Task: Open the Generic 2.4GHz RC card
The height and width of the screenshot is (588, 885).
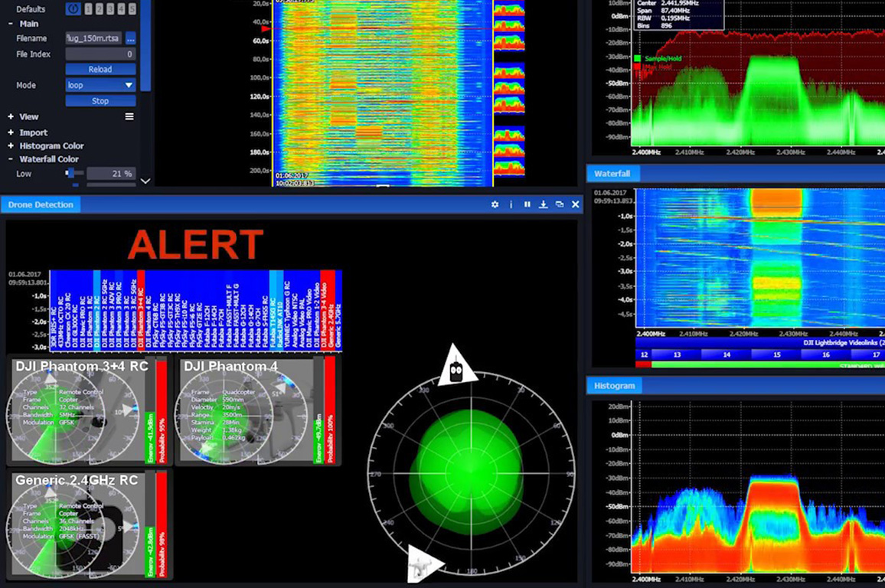Action: tap(88, 524)
